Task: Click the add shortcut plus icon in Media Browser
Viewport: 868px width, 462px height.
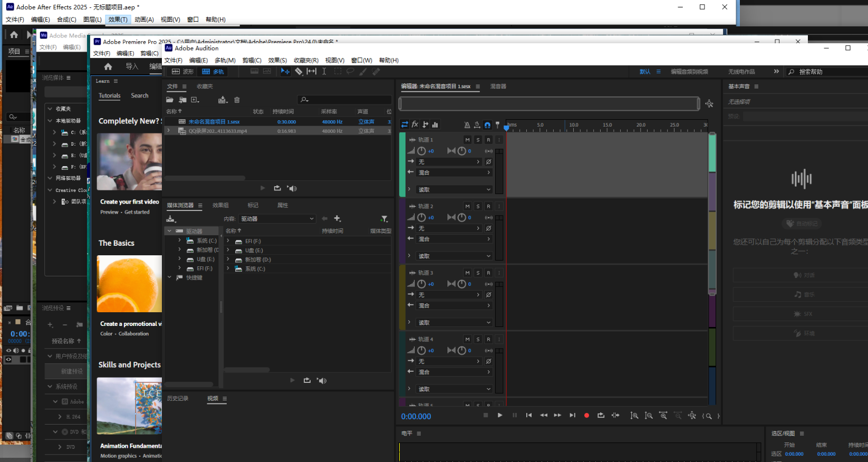Action: point(337,218)
